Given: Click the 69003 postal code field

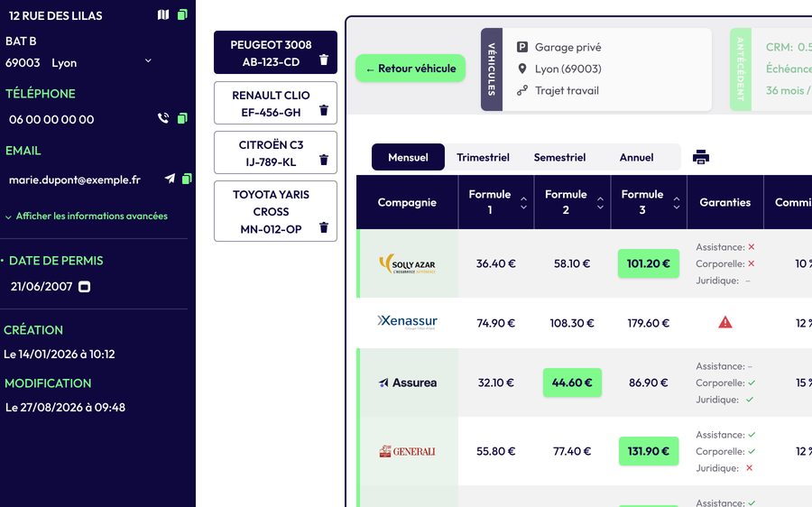Looking at the screenshot, I should tap(23, 62).
